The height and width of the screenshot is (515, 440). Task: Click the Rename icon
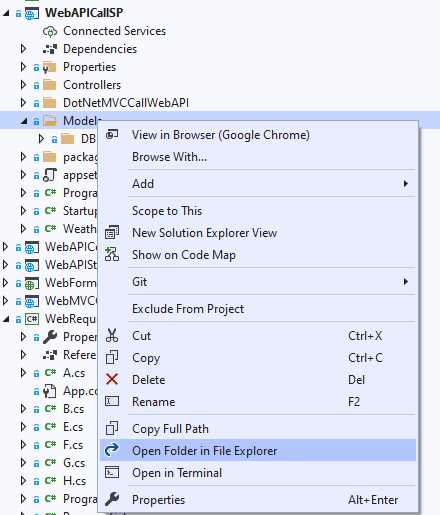coord(112,401)
